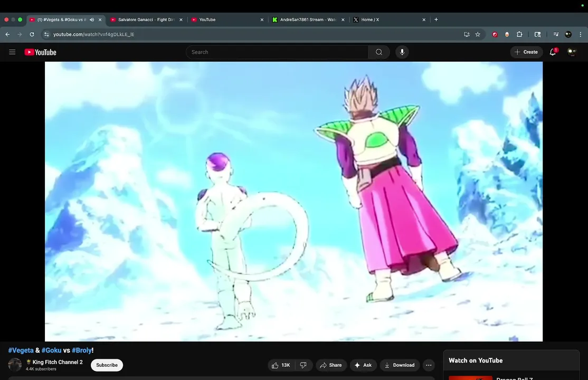588x380 pixels.
Task: Select the youtube.com URL in address bar
Action: pos(94,34)
